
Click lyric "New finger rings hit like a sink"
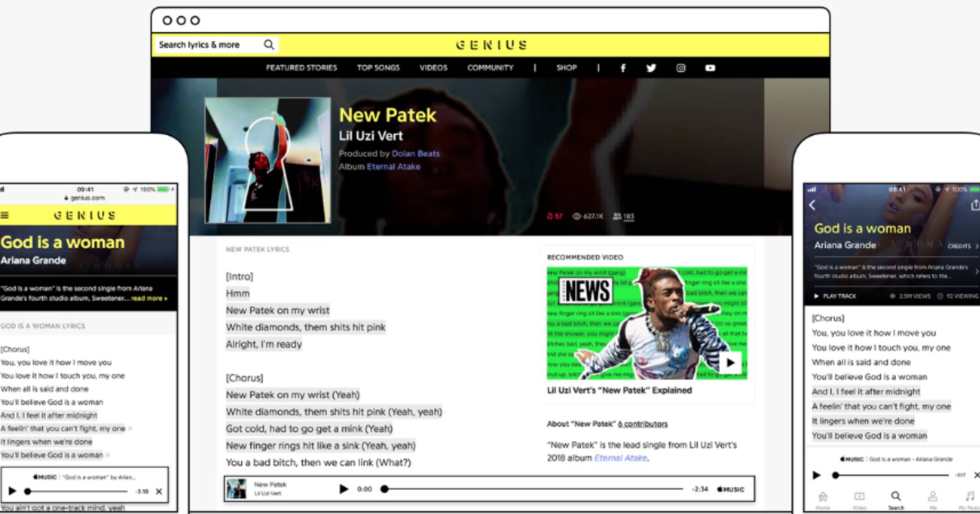[320, 445]
